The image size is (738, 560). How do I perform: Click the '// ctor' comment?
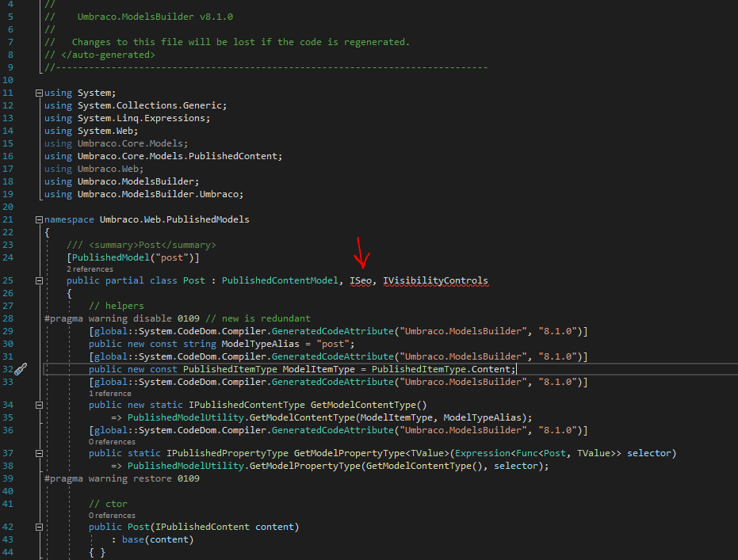(109, 504)
